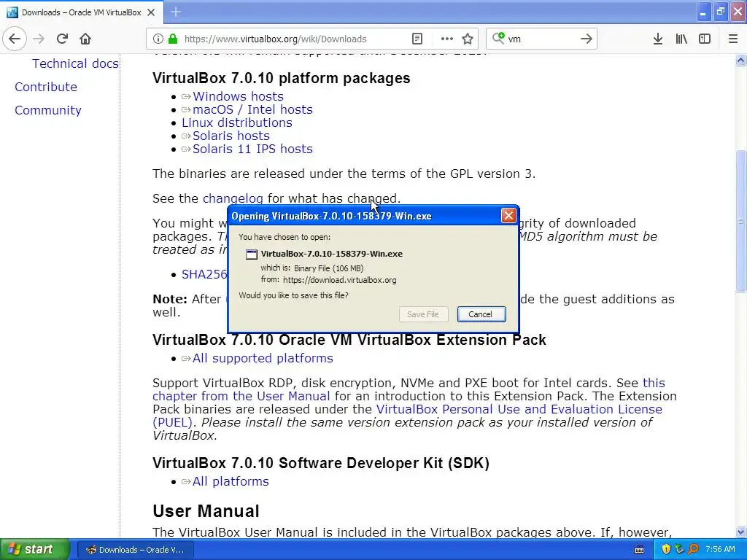The width and height of the screenshot is (747, 560).
Task: Click the search engine magnifier icon
Action: (x=498, y=38)
